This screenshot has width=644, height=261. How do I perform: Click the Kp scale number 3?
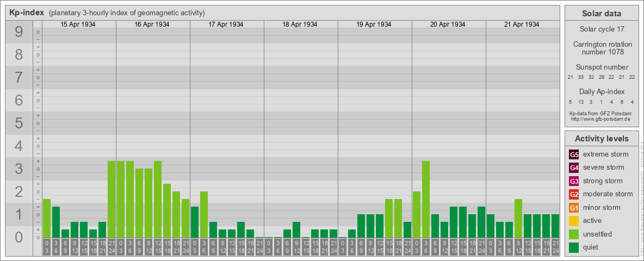pos(19,169)
